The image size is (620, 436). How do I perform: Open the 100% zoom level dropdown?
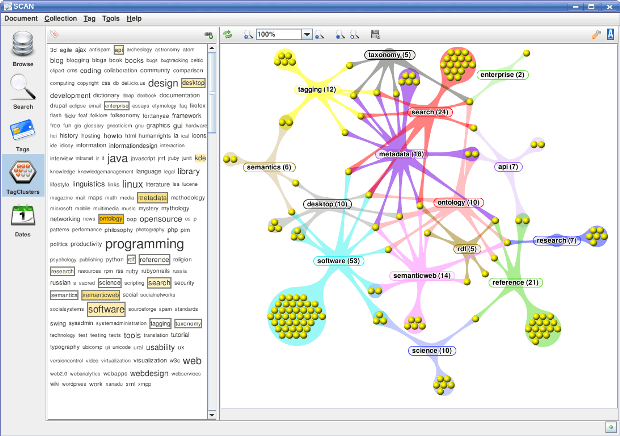coord(307,34)
